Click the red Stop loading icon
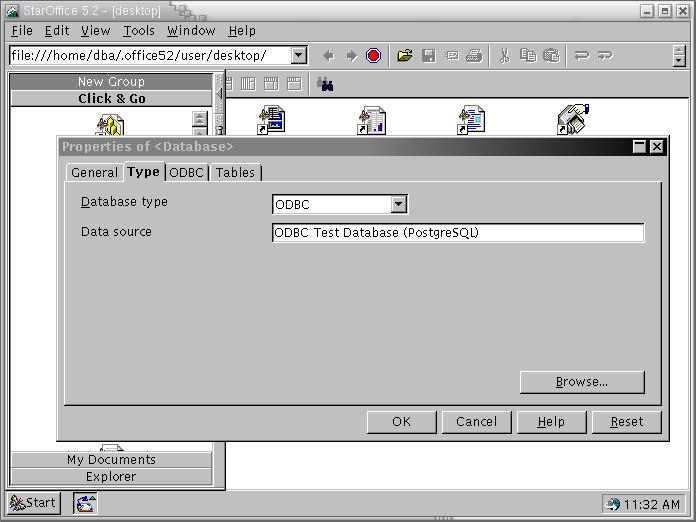Viewport: 696px width, 522px height. 373,56
